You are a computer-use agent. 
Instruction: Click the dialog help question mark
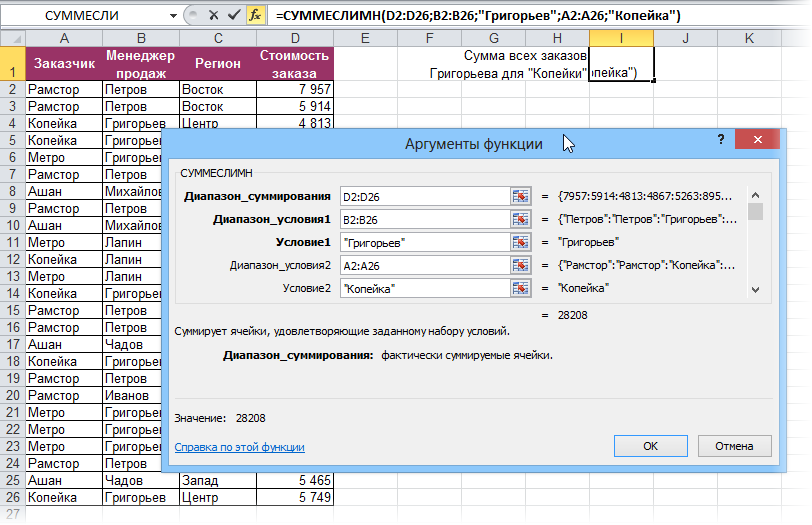720,141
